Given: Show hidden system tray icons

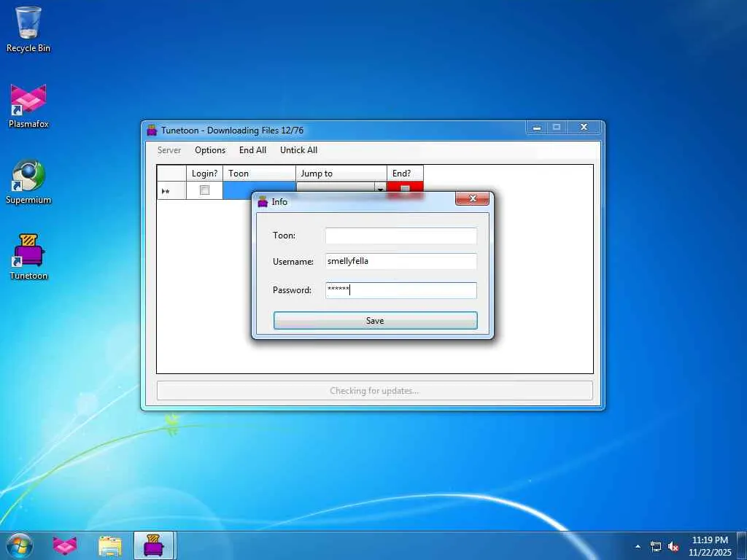Looking at the screenshot, I should coord(638,546).
